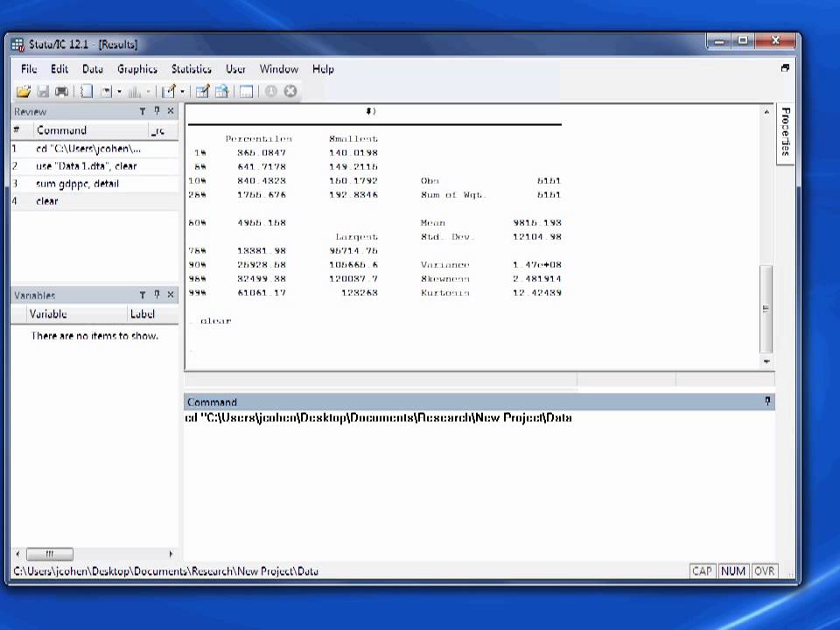Click the Review panel filter icon
This screenshot has height=630, width=840.
pos(143,111)
